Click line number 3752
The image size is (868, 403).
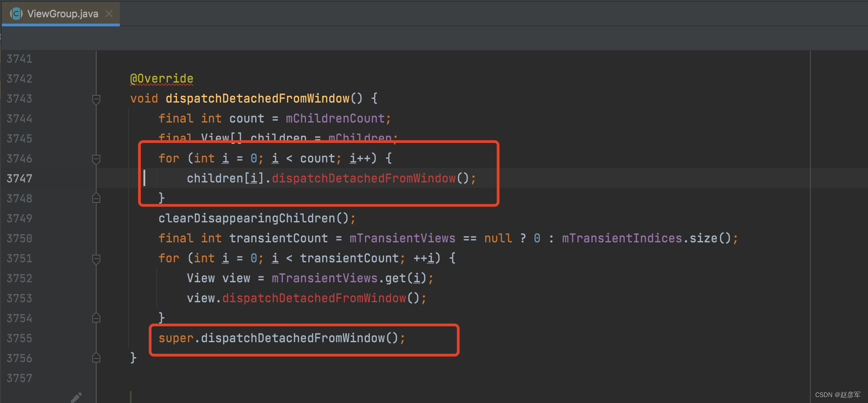[x=20, y=279]
